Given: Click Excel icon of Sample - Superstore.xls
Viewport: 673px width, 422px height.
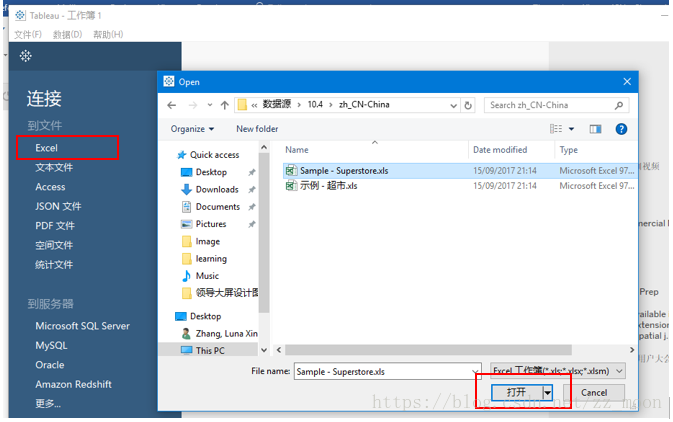Looking at the screenshot, I should pyautogui.click(x=291, y=171).
